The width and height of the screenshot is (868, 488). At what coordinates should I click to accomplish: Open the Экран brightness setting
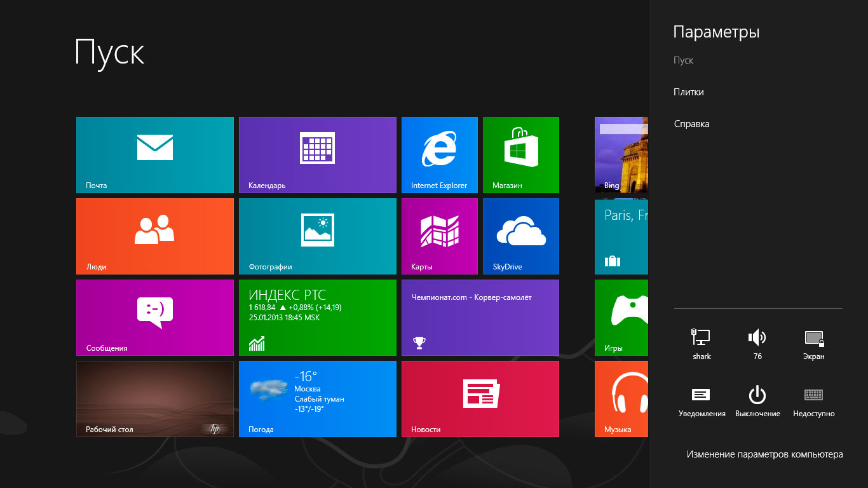point(813,344)
